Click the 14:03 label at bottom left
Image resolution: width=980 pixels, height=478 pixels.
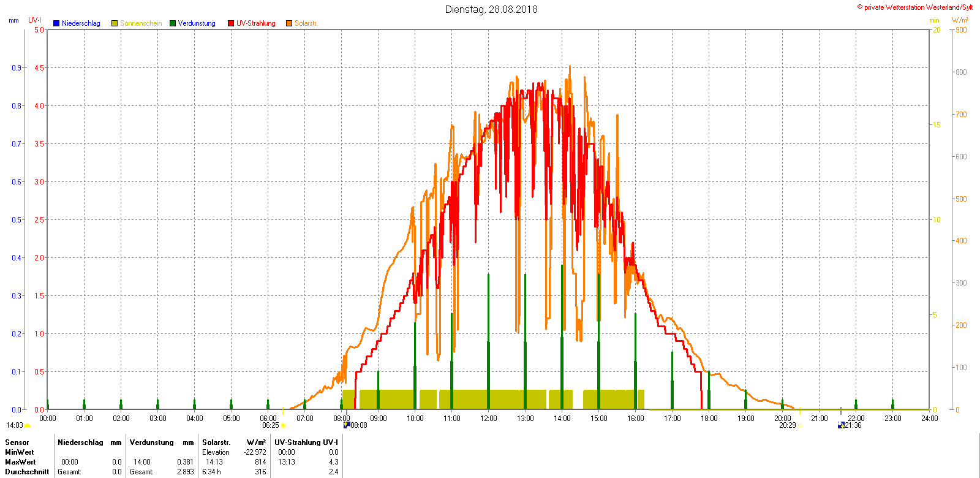point(15,425)
